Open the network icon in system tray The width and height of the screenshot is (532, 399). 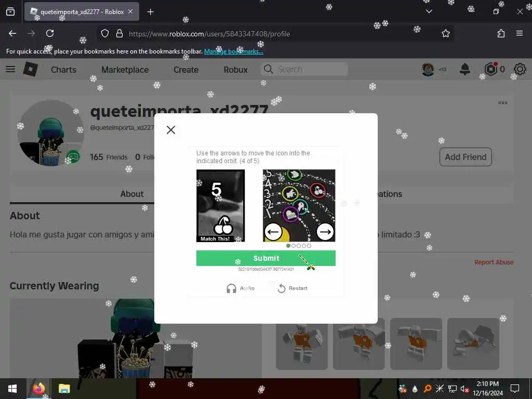(453, 389)
